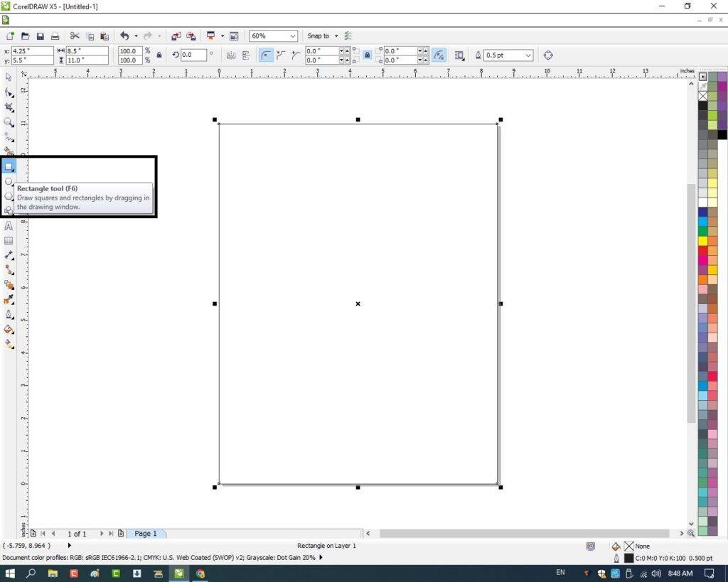
Task: Expand the Undo history dropdown arrow
Action: [136, 36]
